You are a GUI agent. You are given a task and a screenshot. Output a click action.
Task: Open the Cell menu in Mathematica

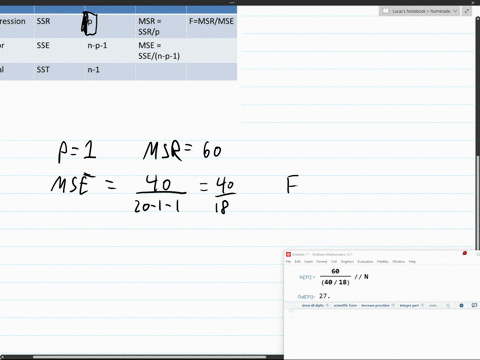[x=334, y=262]
